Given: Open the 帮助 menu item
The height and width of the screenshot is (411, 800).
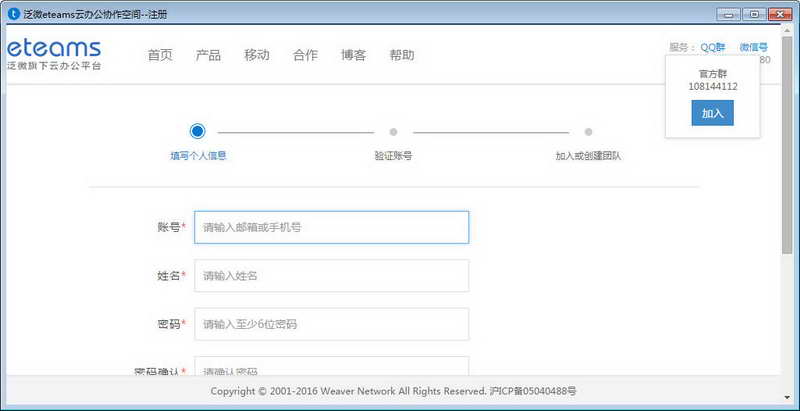Looking at the screenshot, I should [x=402, y=55].
